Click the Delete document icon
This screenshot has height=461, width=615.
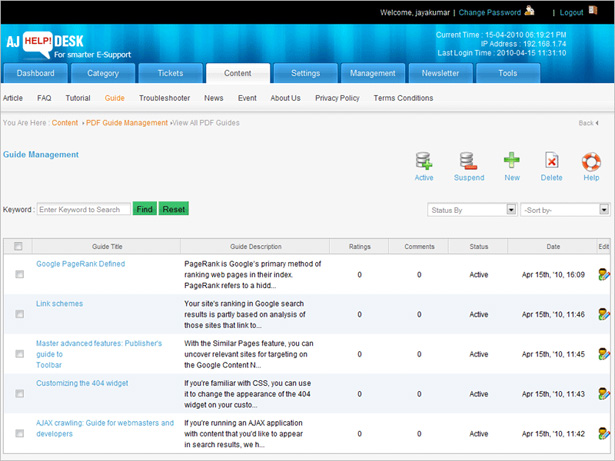pos(551,161)
